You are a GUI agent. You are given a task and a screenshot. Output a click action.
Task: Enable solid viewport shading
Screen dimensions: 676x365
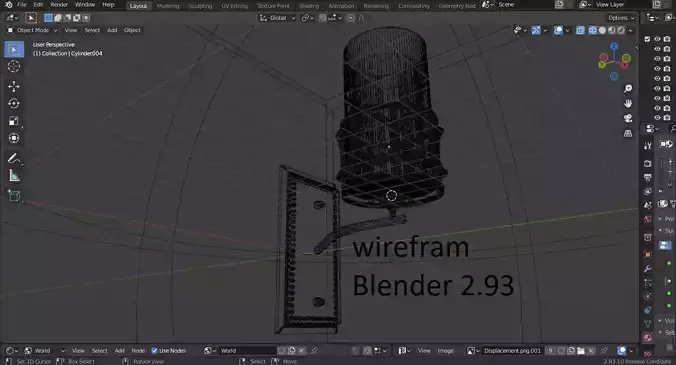coord(602,30)
